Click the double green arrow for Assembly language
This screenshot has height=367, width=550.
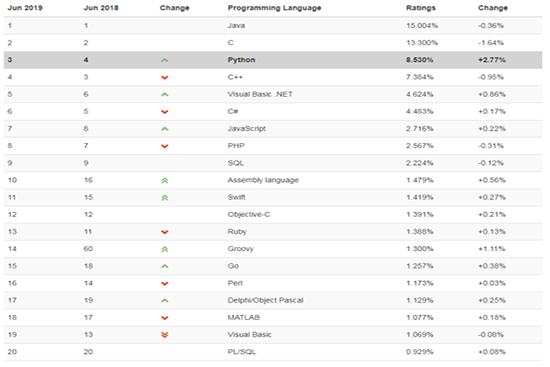tap(165, 181)
